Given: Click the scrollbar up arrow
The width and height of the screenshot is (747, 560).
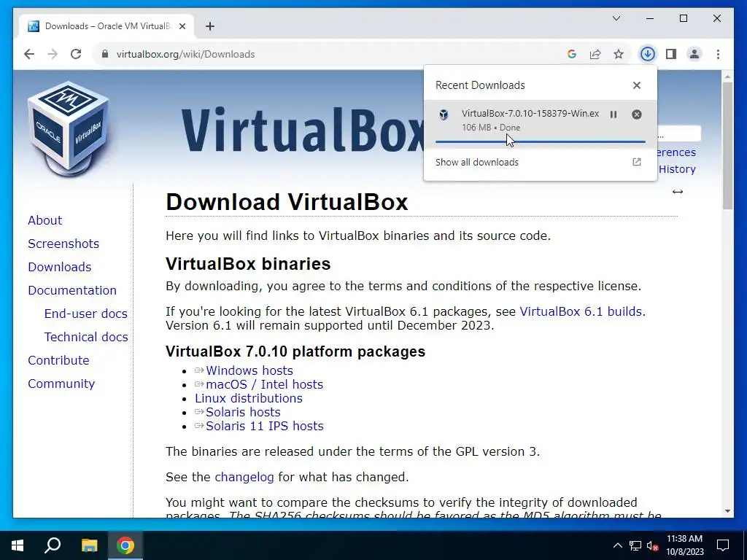Looking at the screenshot, I should pos(727,76).
